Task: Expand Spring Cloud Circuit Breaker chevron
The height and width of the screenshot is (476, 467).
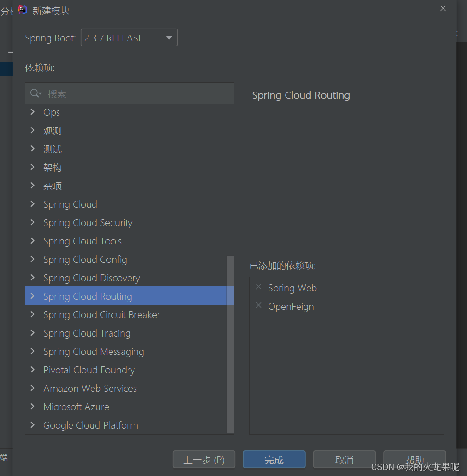Action: (x=33, y=314)
